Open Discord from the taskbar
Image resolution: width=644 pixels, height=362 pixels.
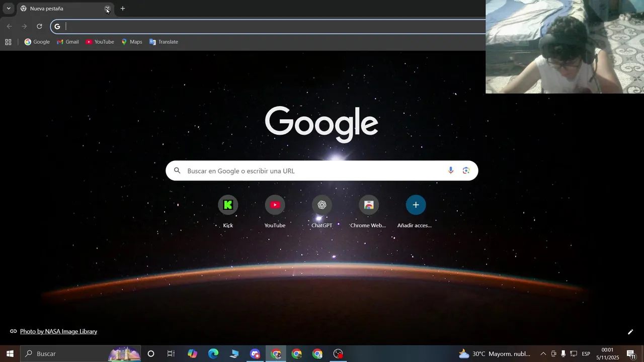[x=255, y=353]
